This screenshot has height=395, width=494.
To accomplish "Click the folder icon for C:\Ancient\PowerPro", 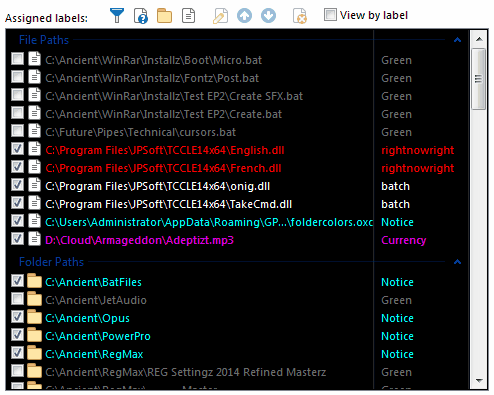I will (34, 335).
